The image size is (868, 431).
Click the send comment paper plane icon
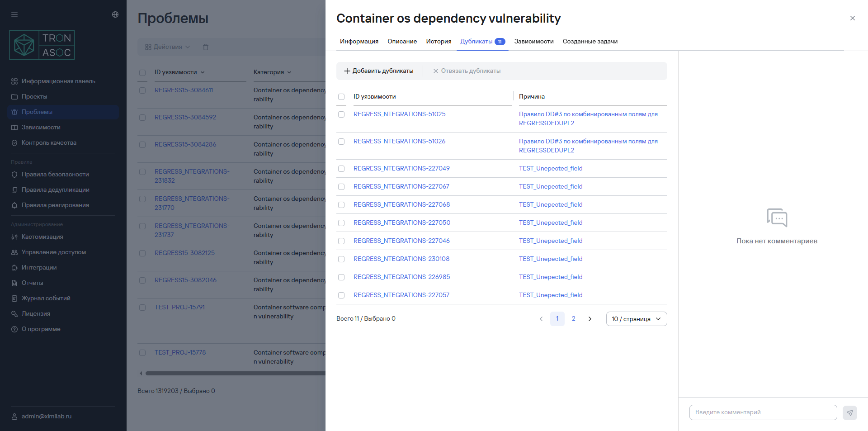[849, 412]
